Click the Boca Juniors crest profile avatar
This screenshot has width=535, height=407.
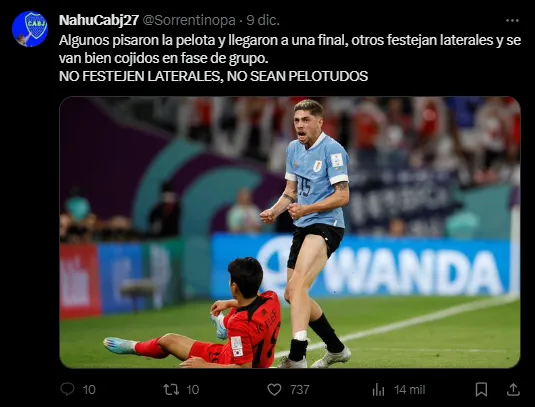coord(30,29)
